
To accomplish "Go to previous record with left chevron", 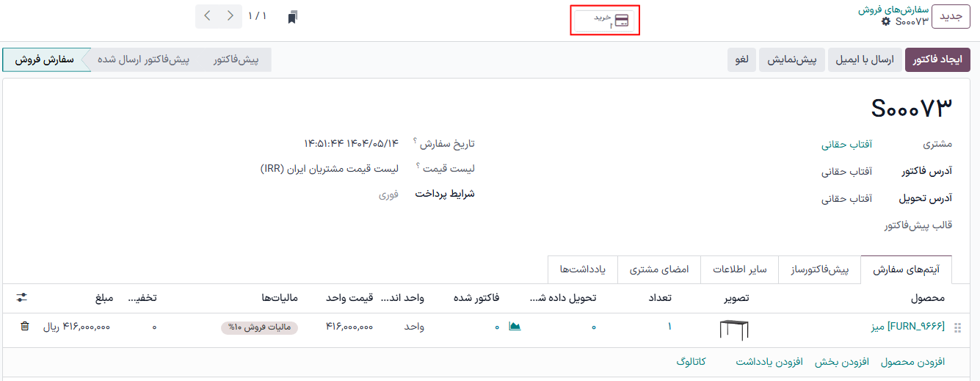I will point(208,15).
